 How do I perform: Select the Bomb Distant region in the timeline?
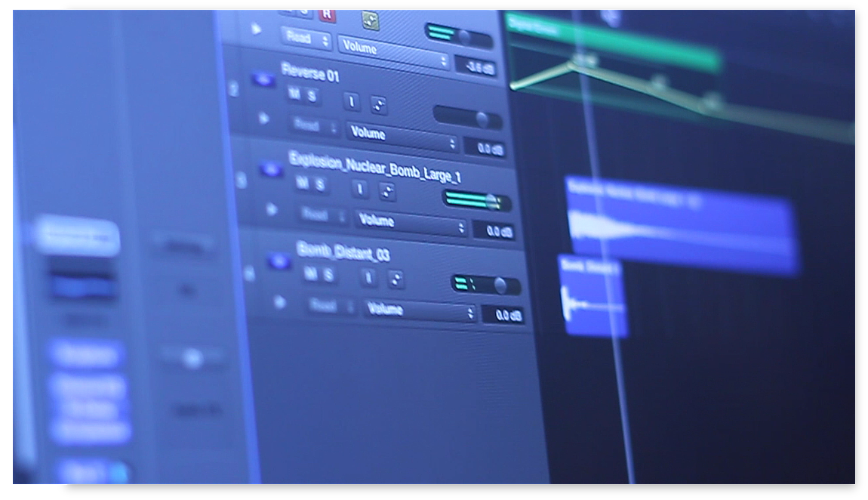tap(593, 296)
